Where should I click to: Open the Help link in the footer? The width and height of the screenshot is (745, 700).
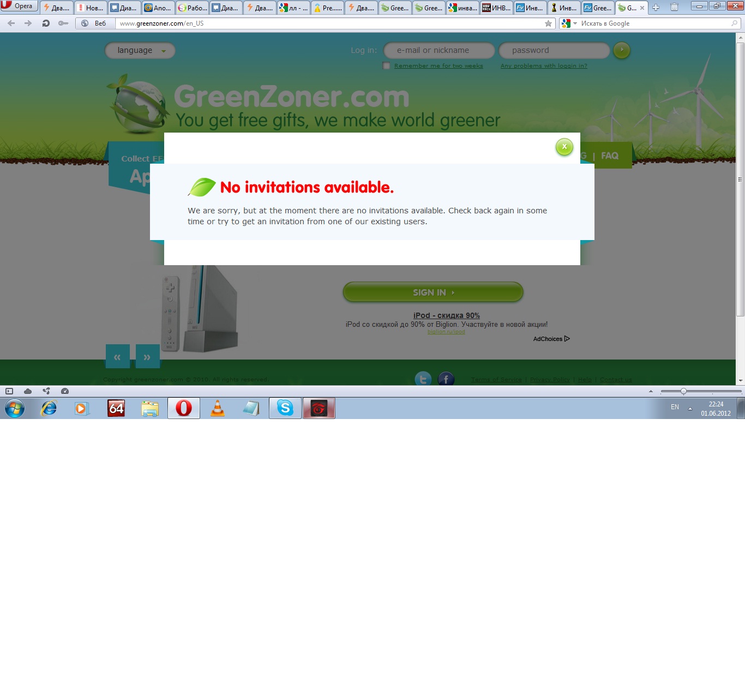tap(585, 380)
